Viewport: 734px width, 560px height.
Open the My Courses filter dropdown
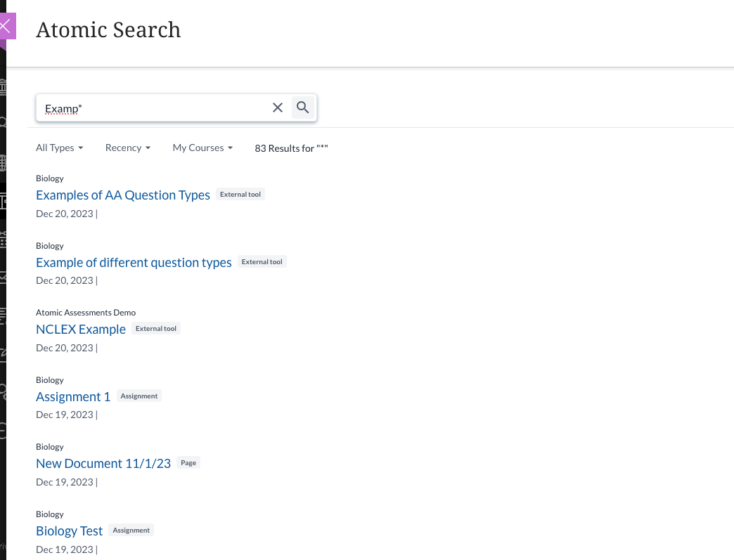coord(202,148)
